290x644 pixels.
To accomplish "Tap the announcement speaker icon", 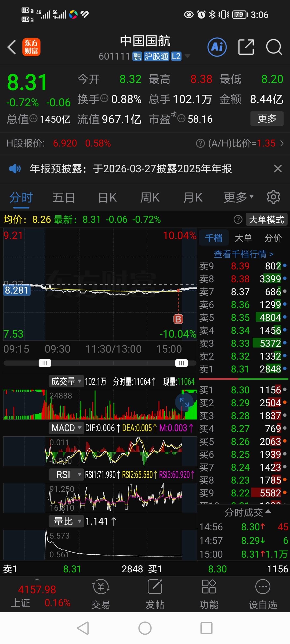I will [15, 169].
